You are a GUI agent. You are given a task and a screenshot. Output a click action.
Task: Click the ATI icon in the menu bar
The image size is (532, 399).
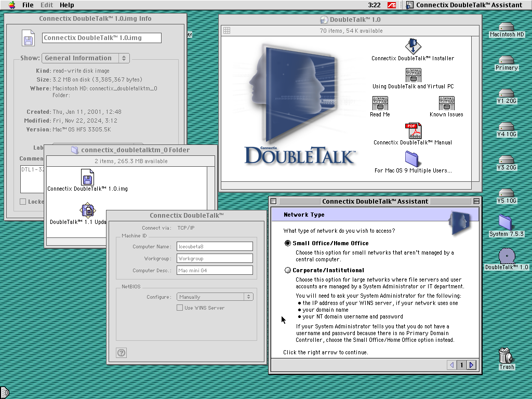tap(392, 5)
